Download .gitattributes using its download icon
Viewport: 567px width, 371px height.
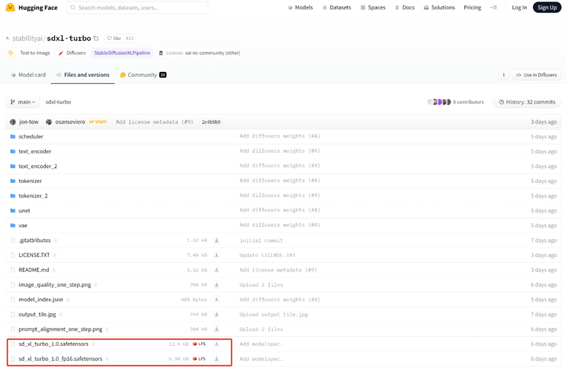tap(217, 240)
